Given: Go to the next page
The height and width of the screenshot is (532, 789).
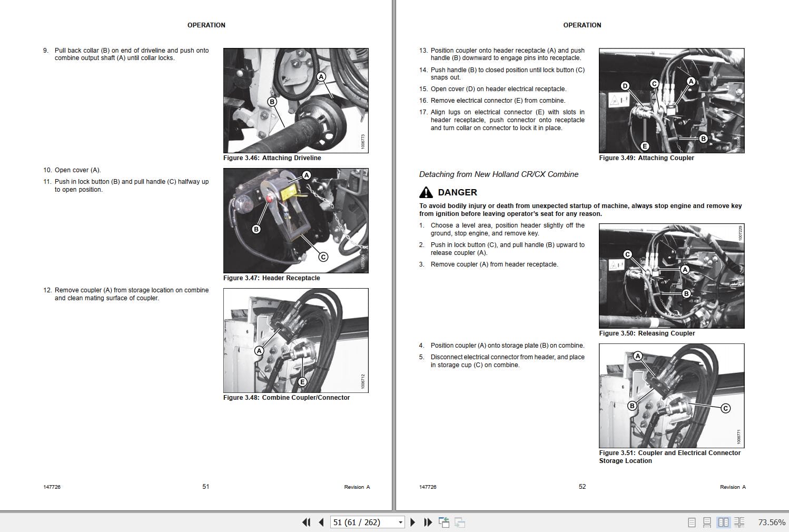Looking at the screenshot, I should pyautogui.click(x=413, y=522).
